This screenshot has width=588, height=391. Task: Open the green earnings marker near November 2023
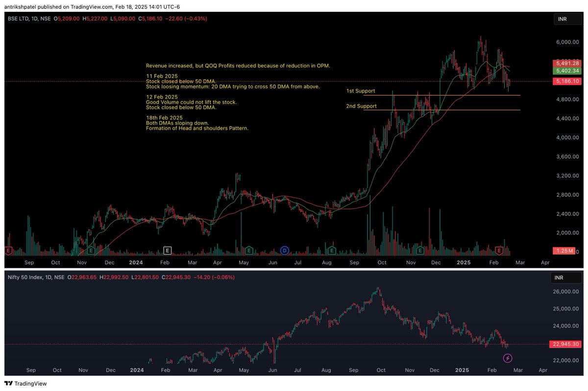point(91,250)
